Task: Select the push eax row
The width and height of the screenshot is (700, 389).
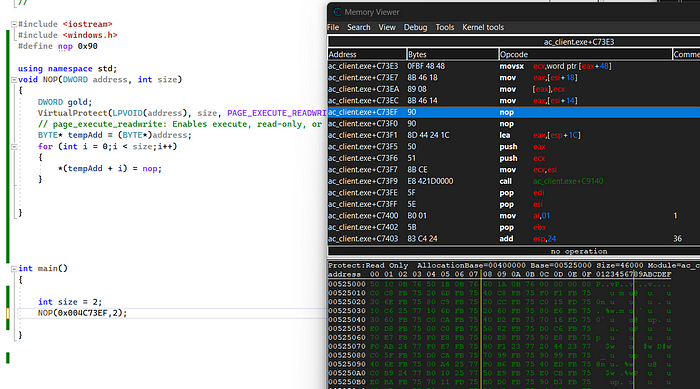Action: click(x=514, y=147)
